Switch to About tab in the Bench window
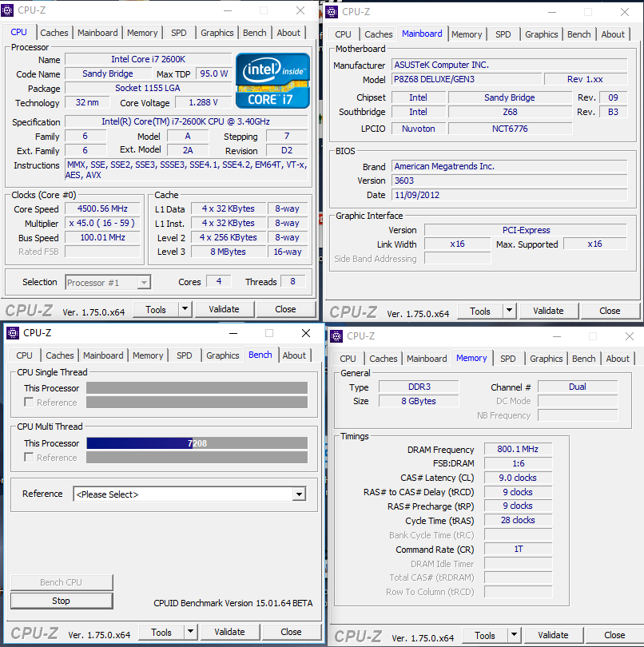Viewport: 644px width, 647px height. coord(294,355)
